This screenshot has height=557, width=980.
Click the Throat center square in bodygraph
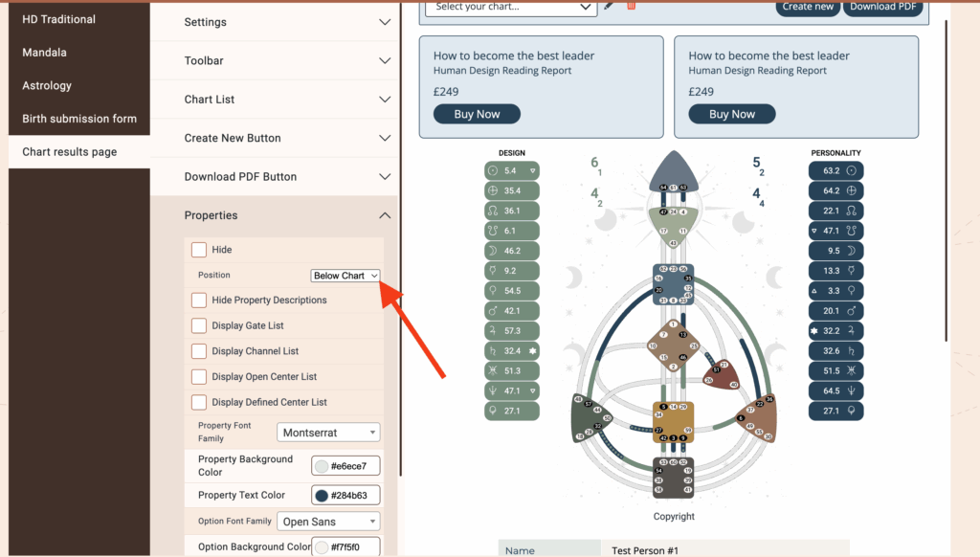(x=674, y=285)
